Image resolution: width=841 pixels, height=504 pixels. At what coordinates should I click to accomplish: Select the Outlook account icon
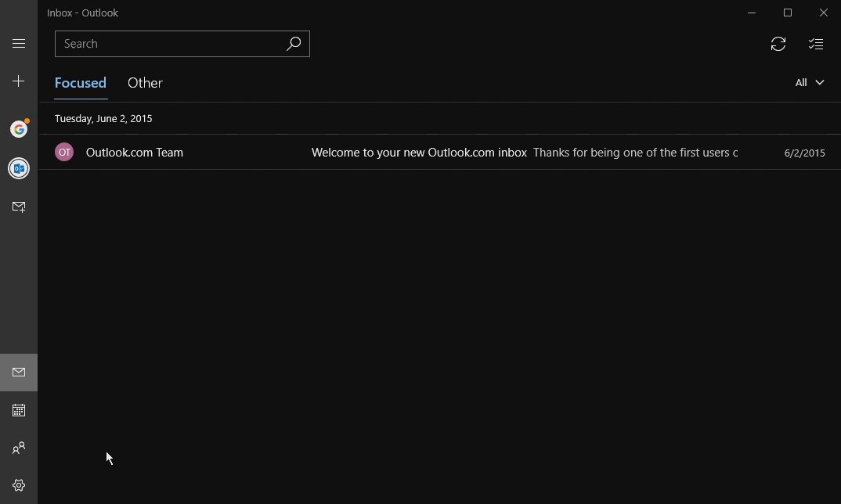19,168
